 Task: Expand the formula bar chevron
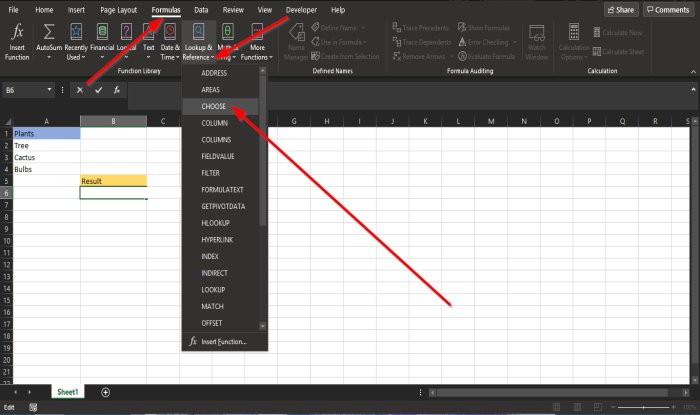click(x=693, y=90)
